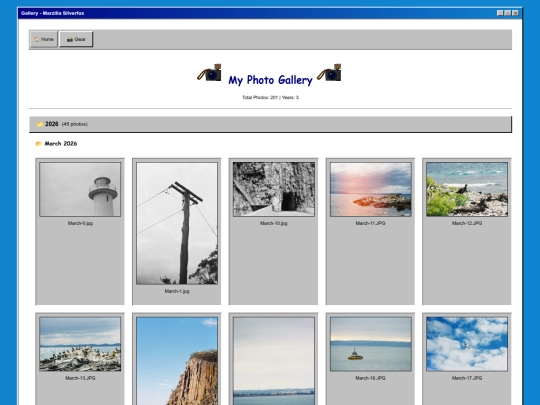Click the March-16.JPG filename label
The width and height of the screenshot is (540, 405).
point(371,378)
